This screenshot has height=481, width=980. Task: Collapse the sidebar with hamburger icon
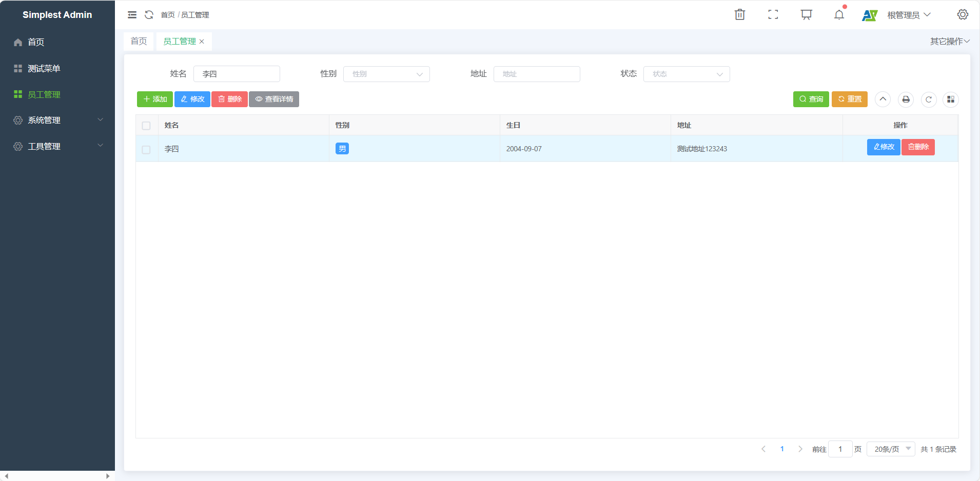[132, 15]
